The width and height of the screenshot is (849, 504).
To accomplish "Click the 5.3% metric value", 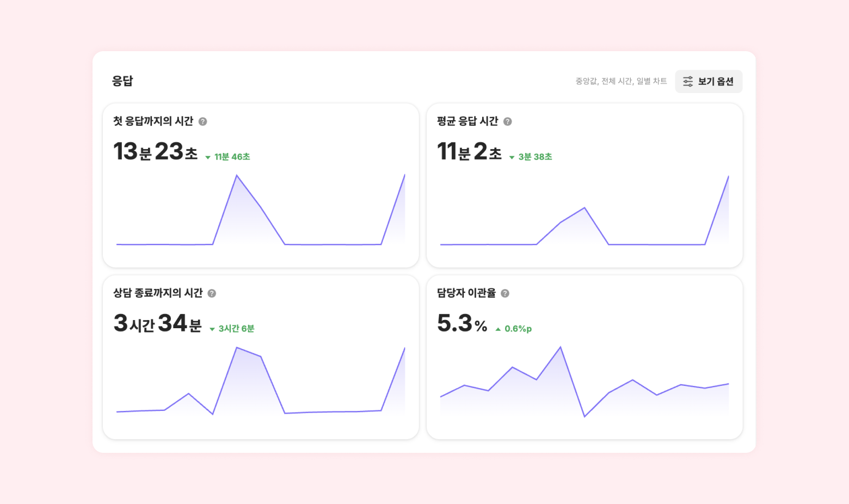I will (462, 323).
